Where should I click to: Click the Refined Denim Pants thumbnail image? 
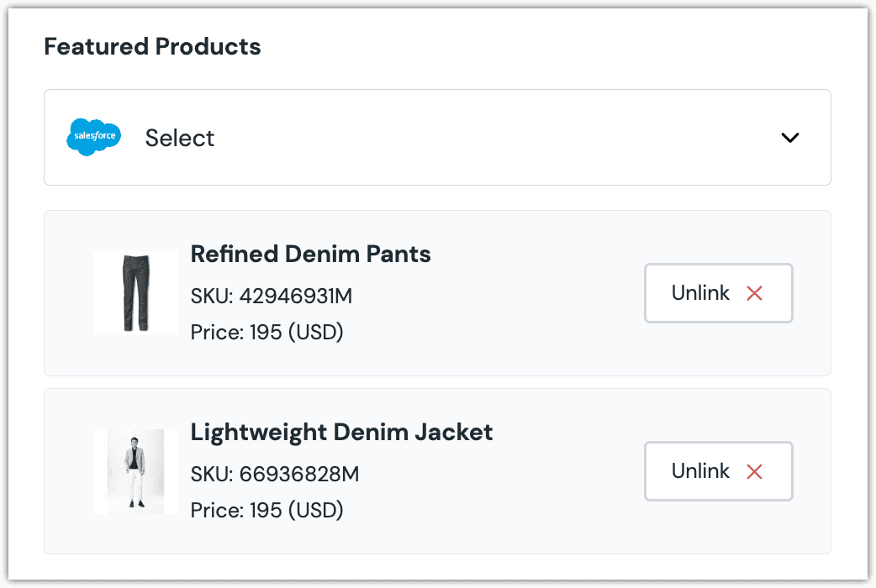(135, 293)
